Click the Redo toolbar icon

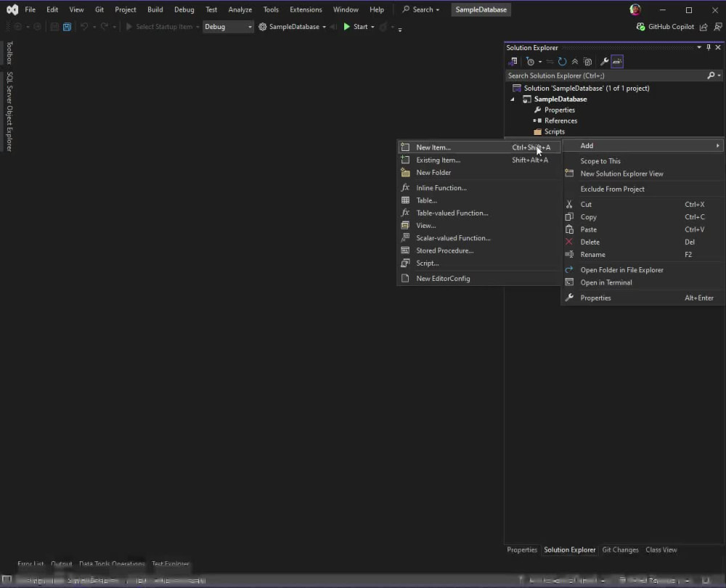click(x=105, y=27)
